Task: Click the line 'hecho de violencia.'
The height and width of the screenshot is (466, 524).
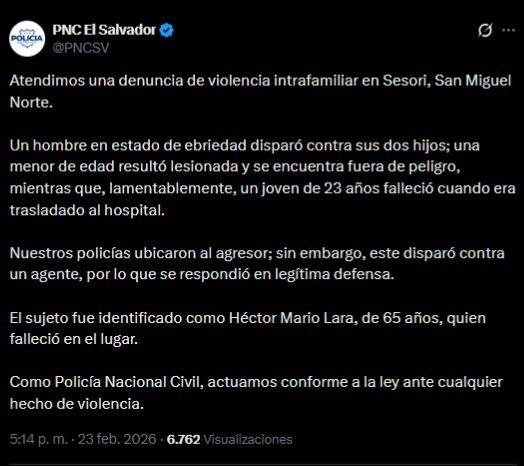Action: 77,404
